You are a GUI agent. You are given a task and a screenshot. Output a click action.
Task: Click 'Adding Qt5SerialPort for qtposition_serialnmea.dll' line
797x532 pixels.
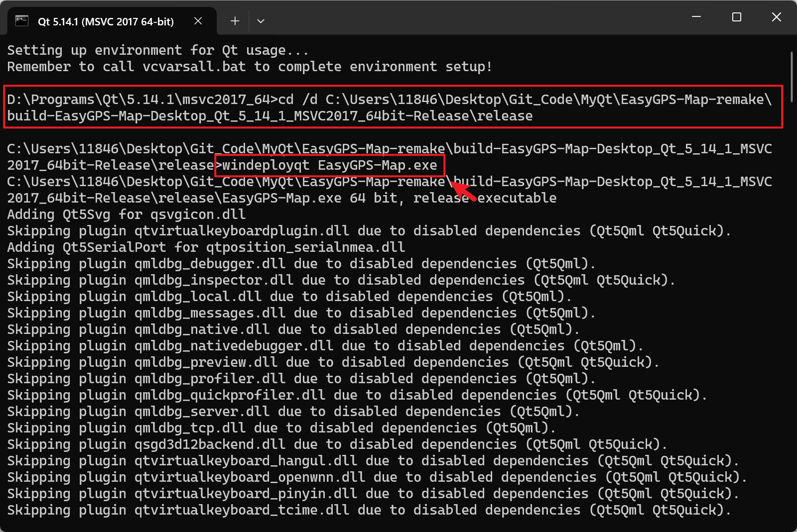pos(206,247)
